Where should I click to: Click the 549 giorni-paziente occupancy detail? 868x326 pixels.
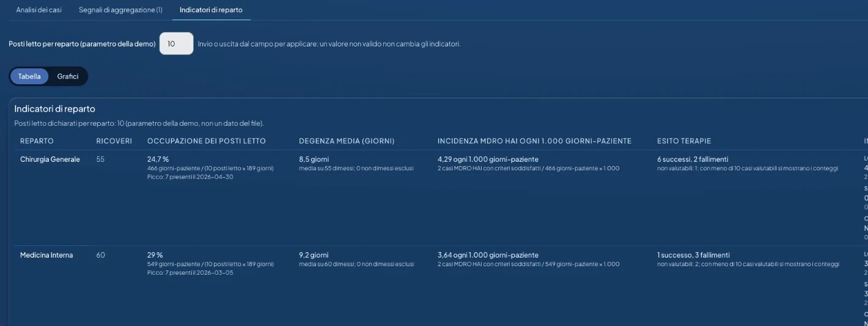210,264
